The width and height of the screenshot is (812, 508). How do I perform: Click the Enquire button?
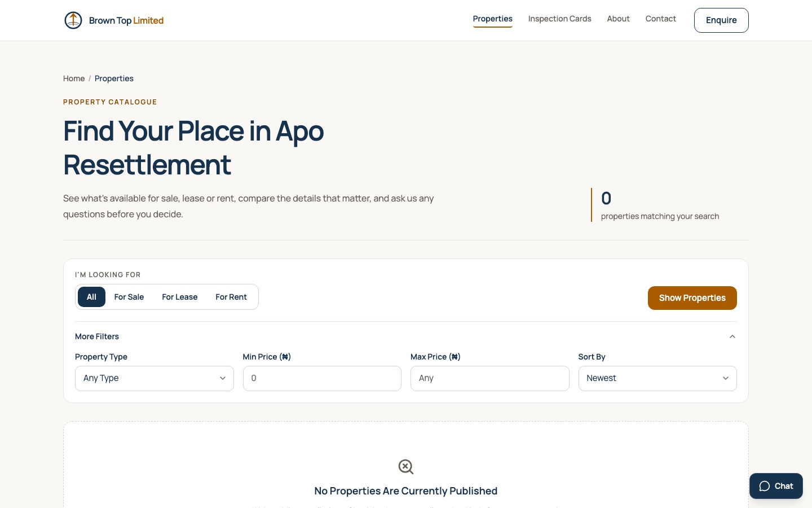coord(721,20)
